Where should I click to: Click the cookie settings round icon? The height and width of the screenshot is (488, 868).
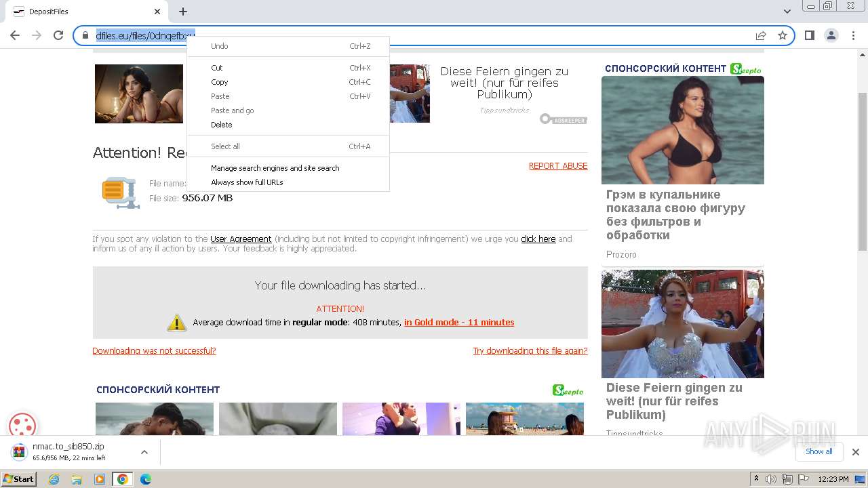(x=22, y=426)
